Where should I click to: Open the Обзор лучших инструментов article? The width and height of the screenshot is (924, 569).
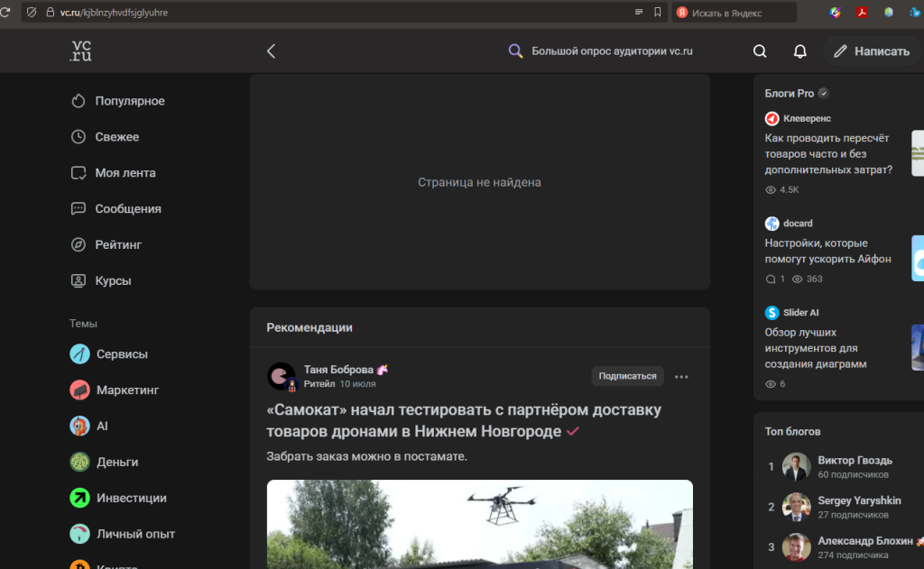[x=816, y=348]
